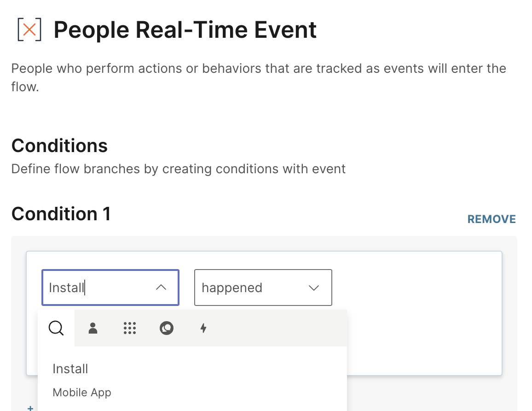Collapse the Install dropdown with up chevron

pos(161,288)
